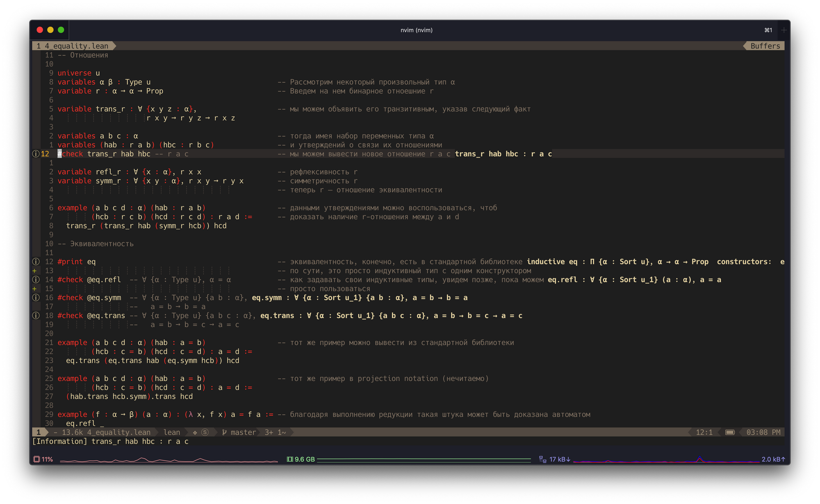The height and width of the screenshot is (504, 820).
Task: Click '(hab.trans hcb.symm).trans hcd' line
Action: point(129,397)
